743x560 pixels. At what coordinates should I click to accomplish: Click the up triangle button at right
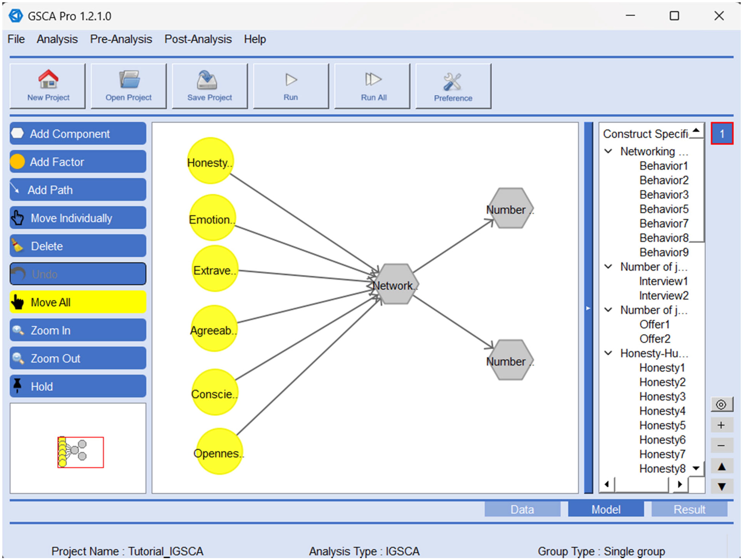(721, 466)
